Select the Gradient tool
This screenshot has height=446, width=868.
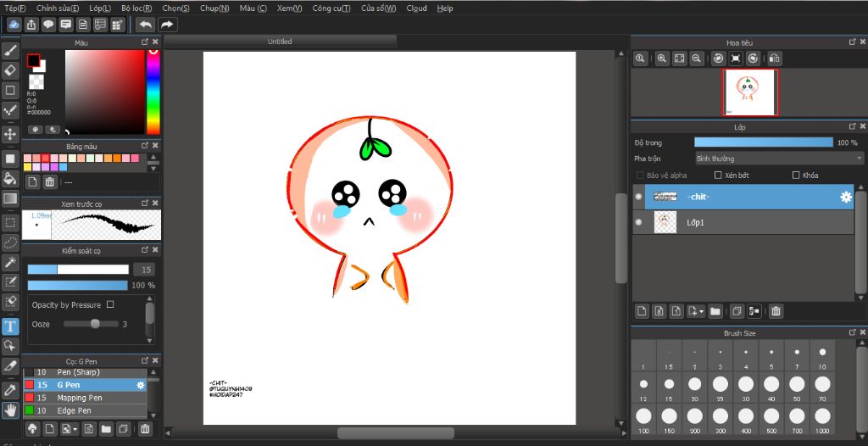coord(10,198)
